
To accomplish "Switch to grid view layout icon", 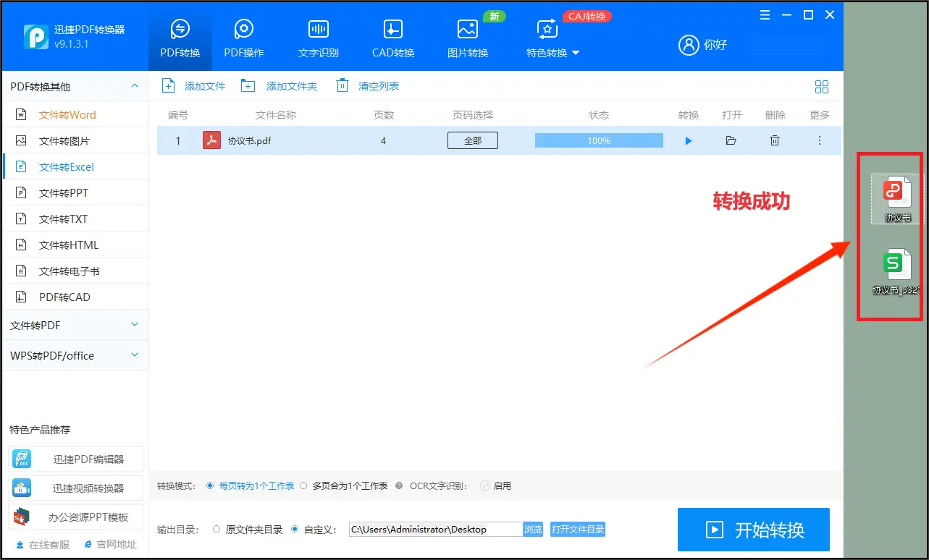I will [821, 87].
